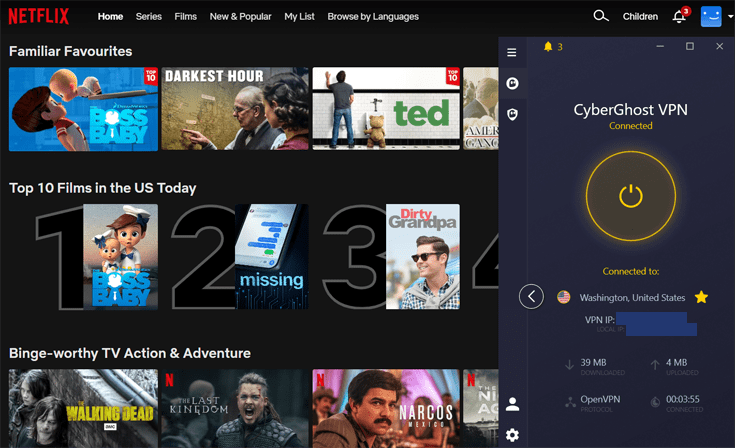This screenshot has height=448, width=735.
Task: Click the Connected status text
Action: click(x=630, y=126)
